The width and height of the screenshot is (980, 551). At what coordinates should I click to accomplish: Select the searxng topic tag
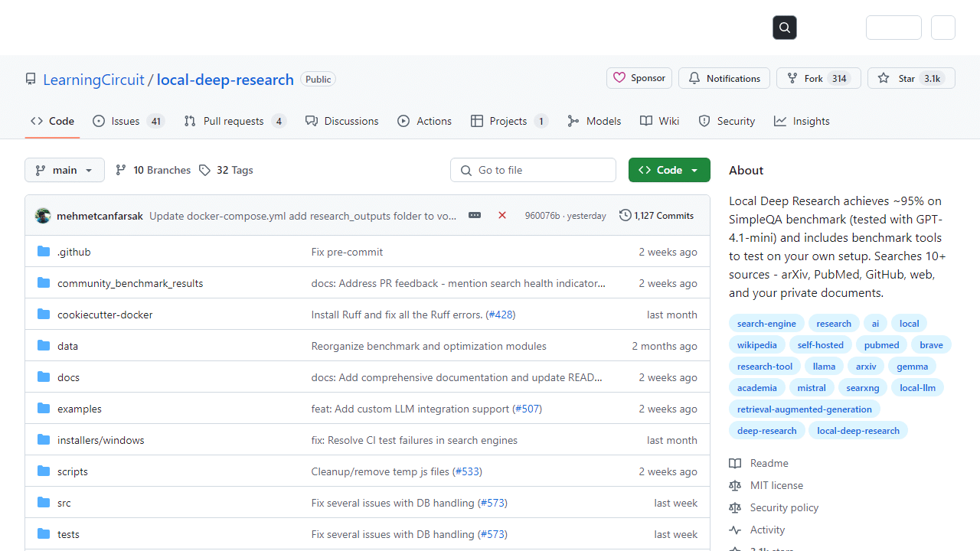[x=863, y=388]
